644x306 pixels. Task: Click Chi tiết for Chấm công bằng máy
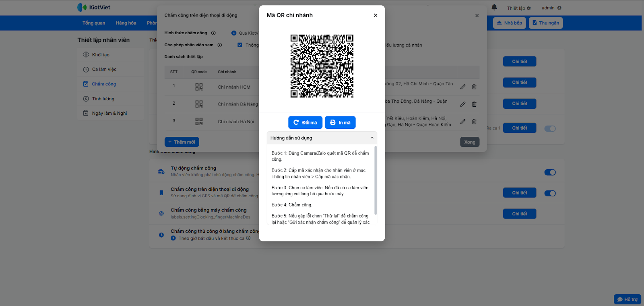pos(520,214)
